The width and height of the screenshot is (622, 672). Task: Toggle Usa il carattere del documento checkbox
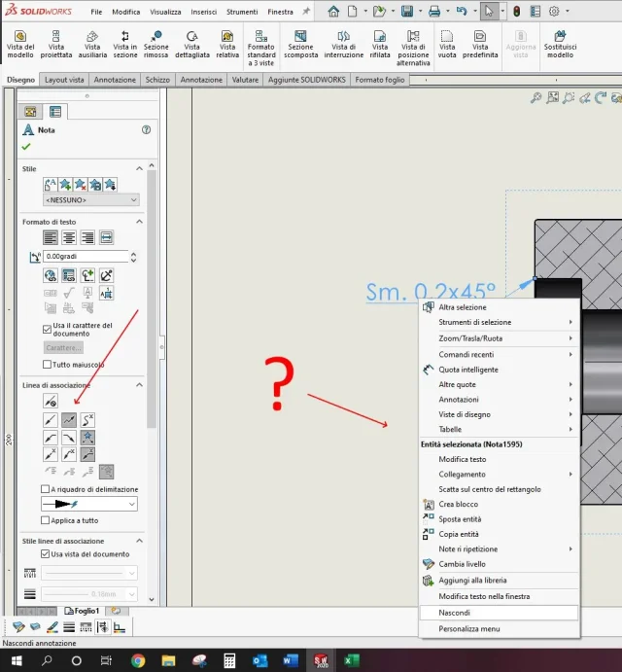pyautogui.click(x=47, y=329)
